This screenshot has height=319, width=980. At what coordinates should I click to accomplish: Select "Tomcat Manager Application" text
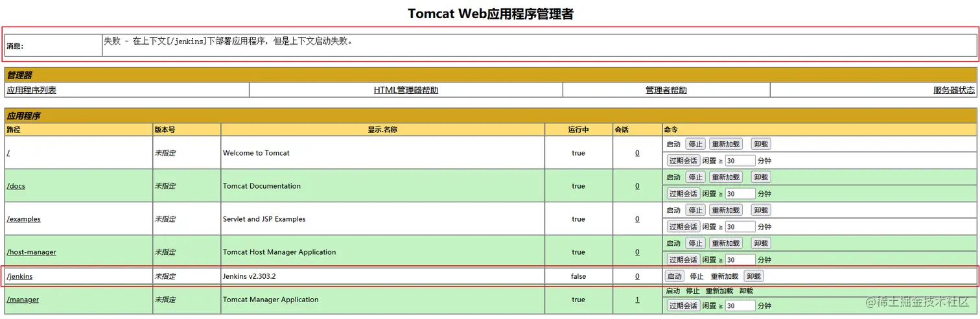click(x=271, y=300)
